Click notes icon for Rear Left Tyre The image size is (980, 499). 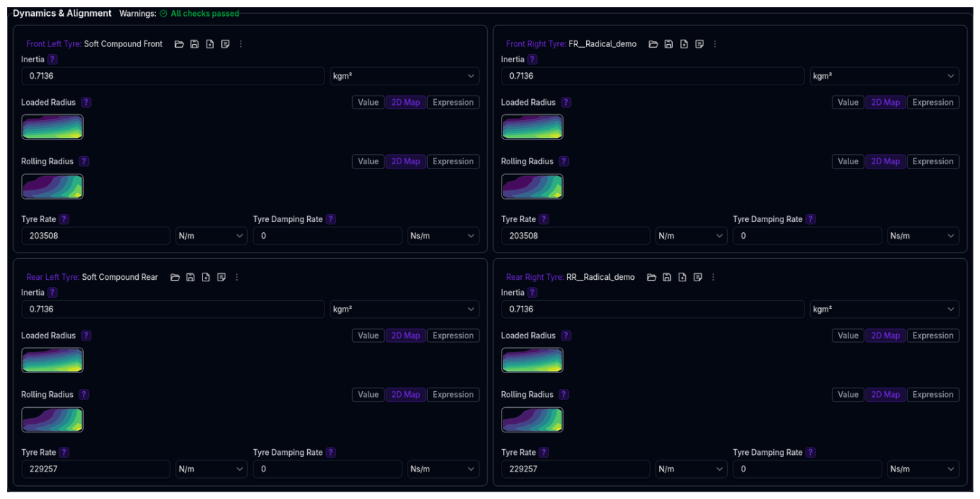coord(221,277)
